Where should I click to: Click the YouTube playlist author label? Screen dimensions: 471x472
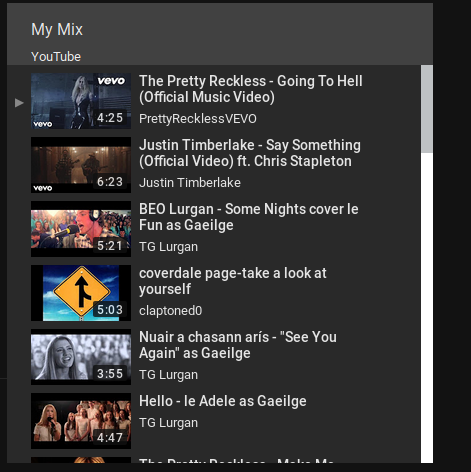[56, 57]
